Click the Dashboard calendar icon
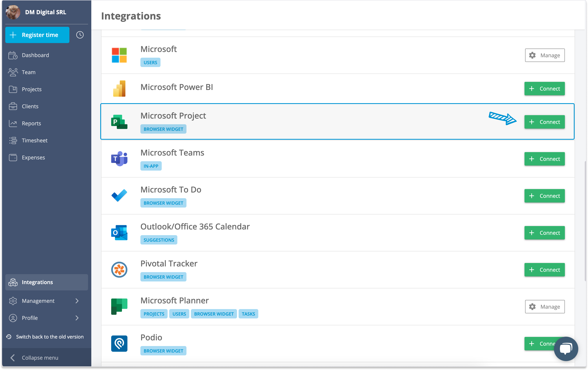The width and height of the screenshot is (588, 370). [x=13, y=55]
